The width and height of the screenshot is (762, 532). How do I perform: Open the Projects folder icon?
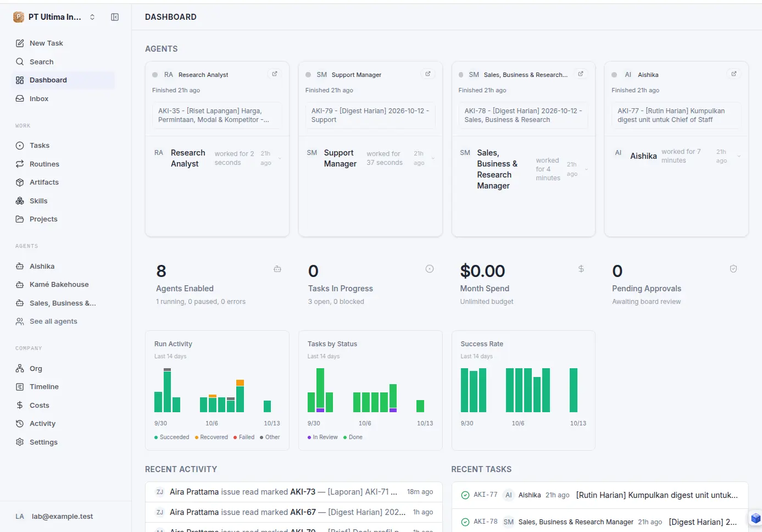coord(20,219)
